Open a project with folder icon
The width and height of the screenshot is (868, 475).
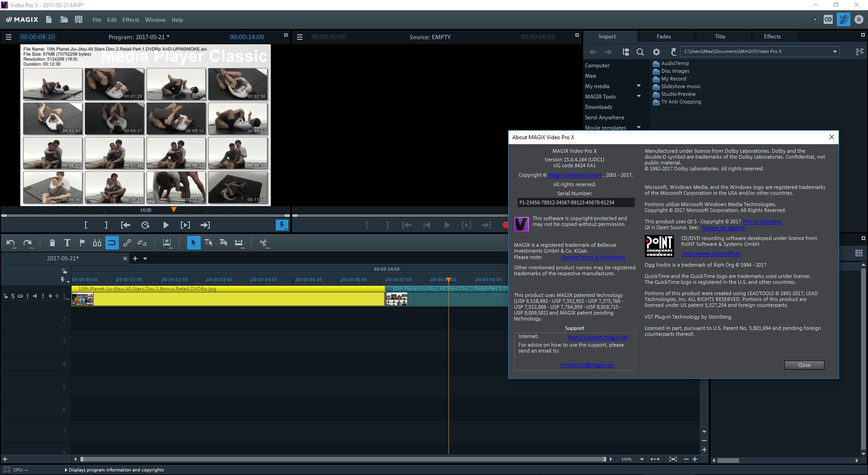pos(64,19)
